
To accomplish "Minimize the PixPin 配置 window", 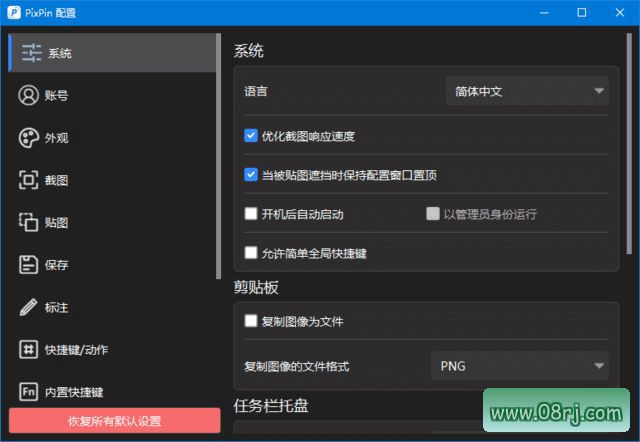I will [544, 13].
